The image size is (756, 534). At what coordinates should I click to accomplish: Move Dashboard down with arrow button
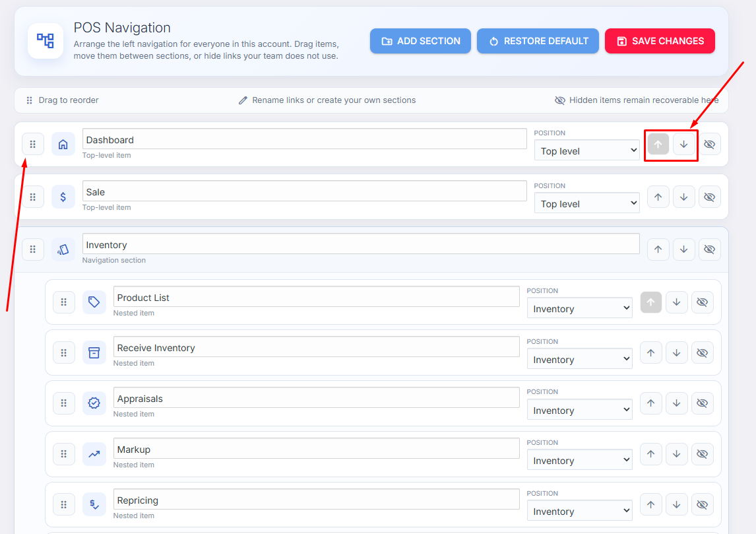[x=683, y=145]
